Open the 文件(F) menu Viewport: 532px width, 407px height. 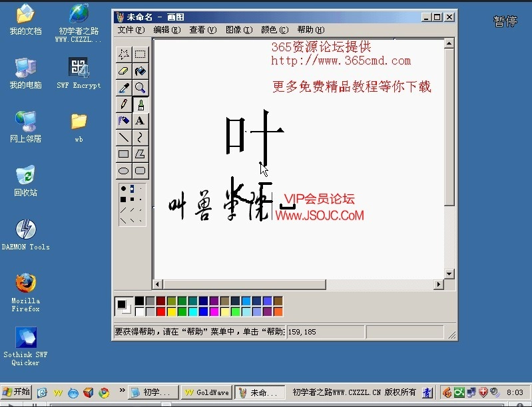(131, 30)
